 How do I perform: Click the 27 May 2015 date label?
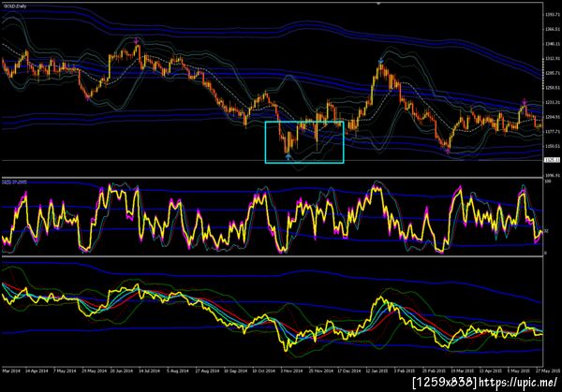pos(548,370)
